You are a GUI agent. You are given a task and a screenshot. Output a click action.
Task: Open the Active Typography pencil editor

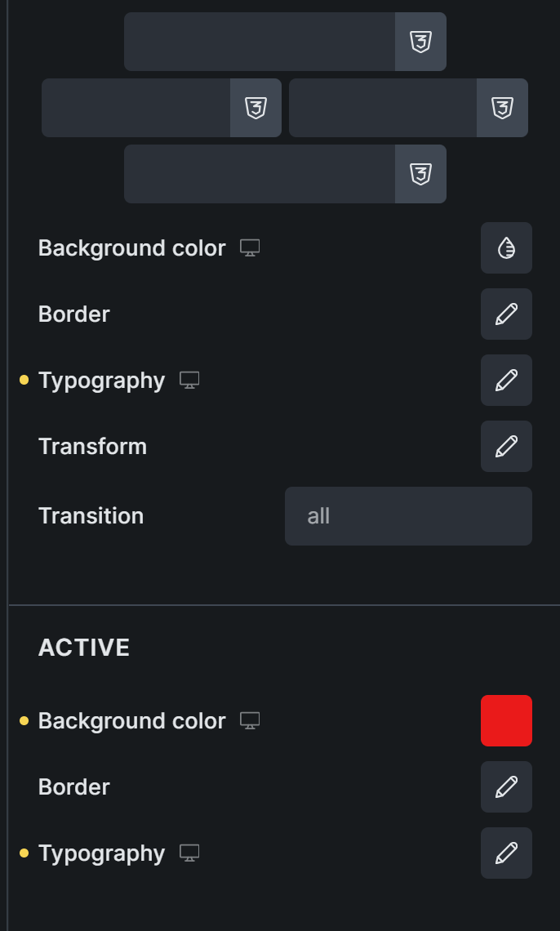(x=506, y=853)
